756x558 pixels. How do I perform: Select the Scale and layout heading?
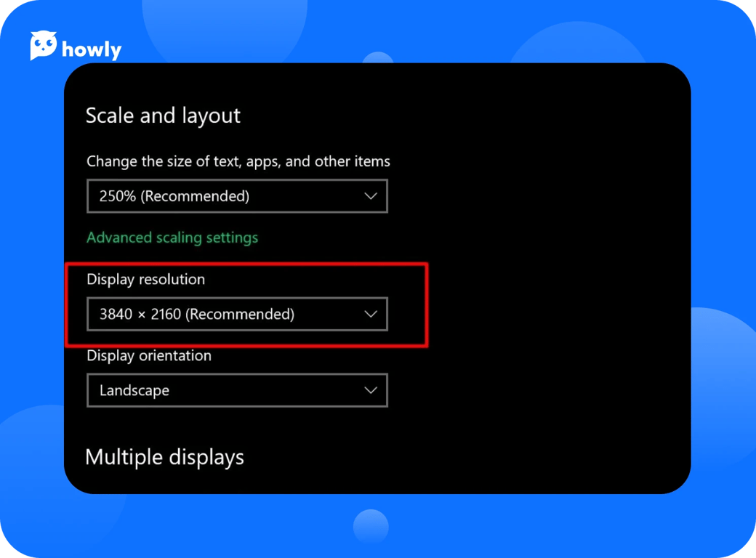[x=163, y=116]
